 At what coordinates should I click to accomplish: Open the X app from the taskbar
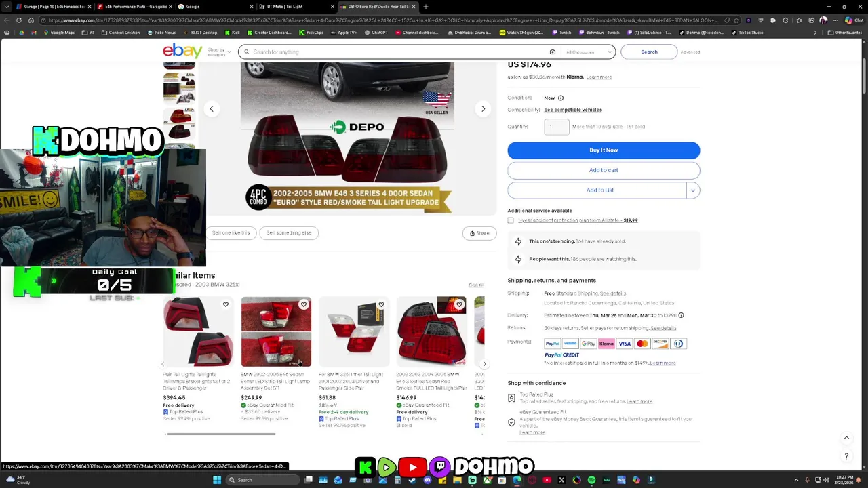[561, 480]
